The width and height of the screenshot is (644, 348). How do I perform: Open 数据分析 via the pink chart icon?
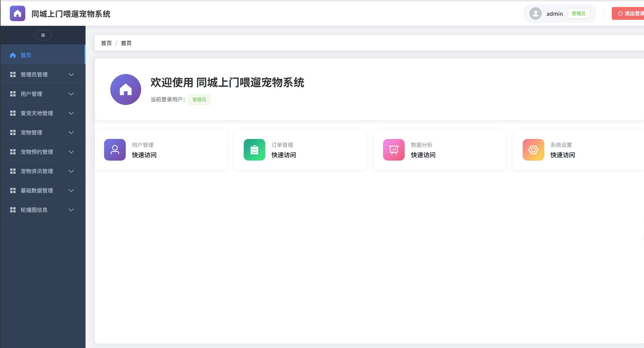tap(394, 150)
